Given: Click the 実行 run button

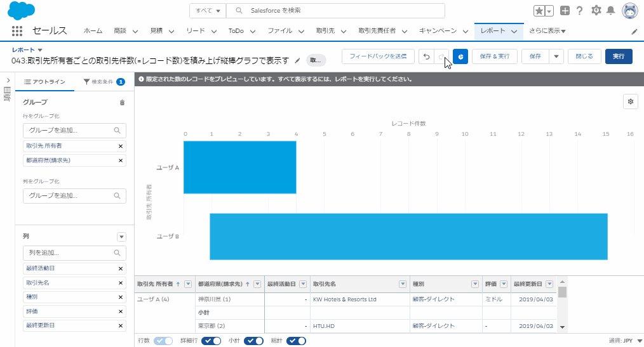Looking at the screenshot, I should click(x=619, y=56).
